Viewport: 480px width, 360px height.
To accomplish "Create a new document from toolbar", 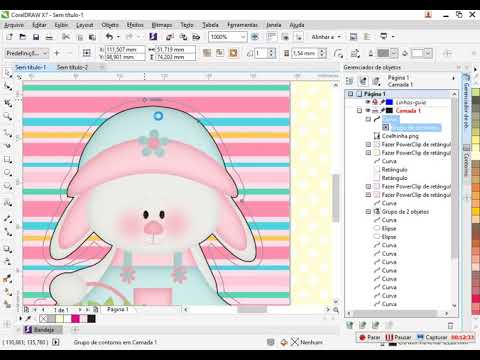I will pyautogui.click(x=10, y=37).
